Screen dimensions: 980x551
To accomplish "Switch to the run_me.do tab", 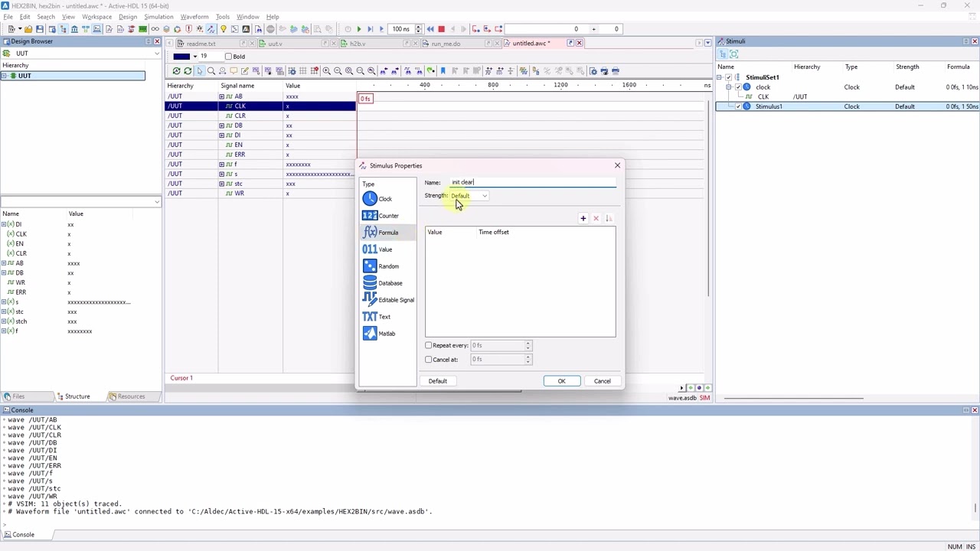I will [x=446, y=44].
